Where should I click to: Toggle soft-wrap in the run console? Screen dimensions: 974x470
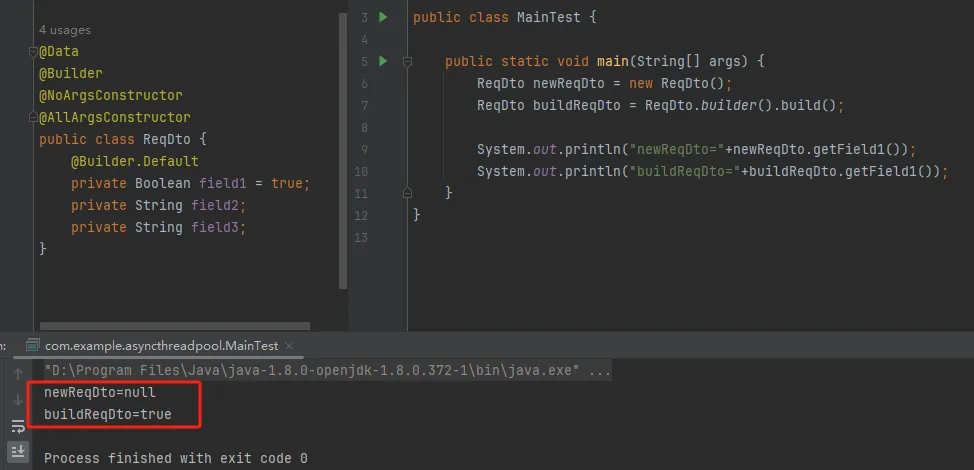click(17, 426)
